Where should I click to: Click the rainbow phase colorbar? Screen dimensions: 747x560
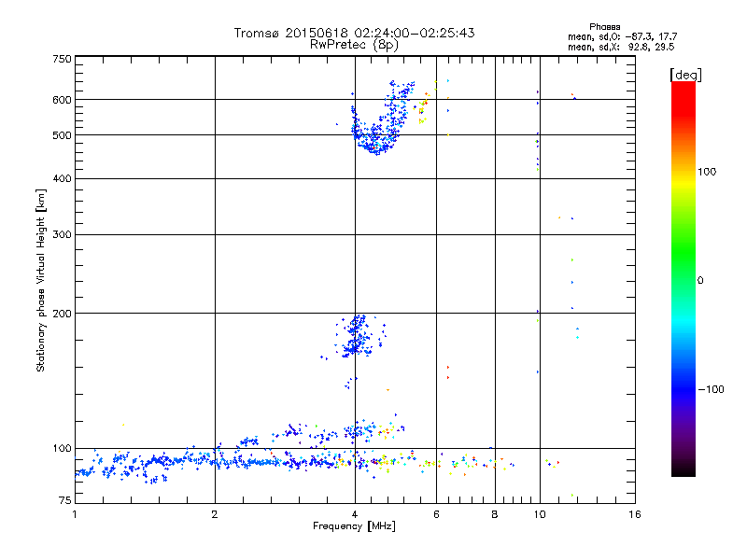coord(684,279)
